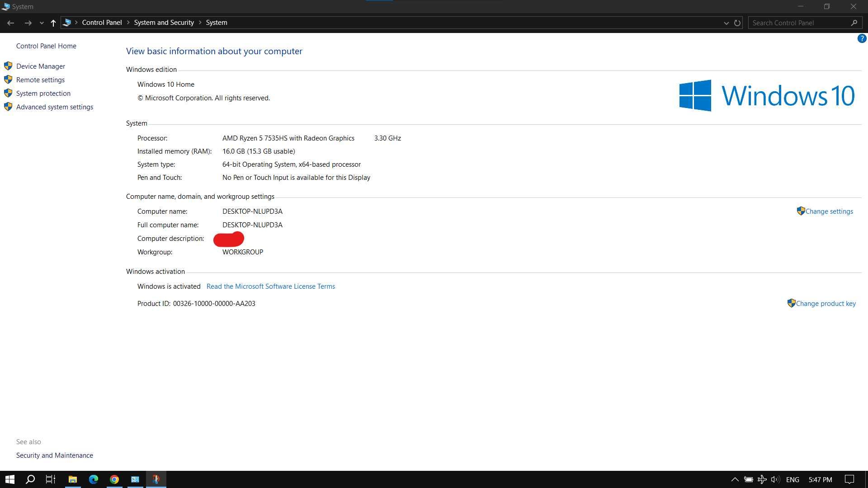Click the ENG language indicator
Viewport: 868px width, 488px height.
point(793,479)
